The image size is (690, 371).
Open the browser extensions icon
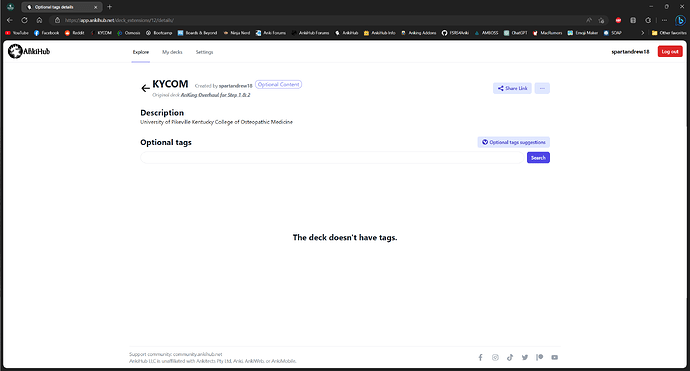tap(648, 20)
